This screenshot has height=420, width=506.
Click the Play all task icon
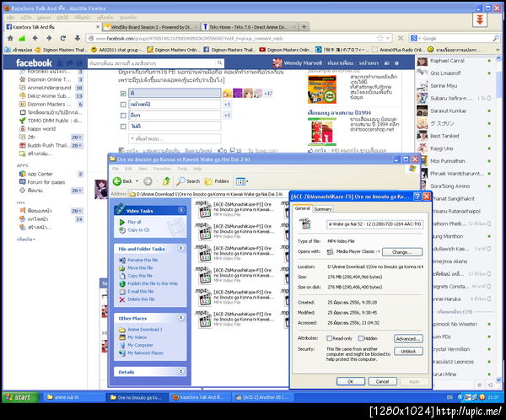(121, 222)
